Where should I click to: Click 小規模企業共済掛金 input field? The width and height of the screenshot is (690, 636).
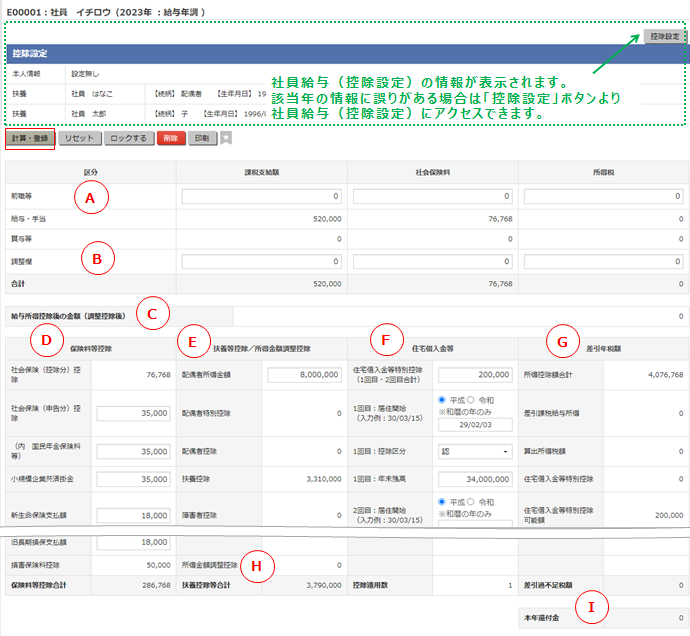tap(132, 479)
